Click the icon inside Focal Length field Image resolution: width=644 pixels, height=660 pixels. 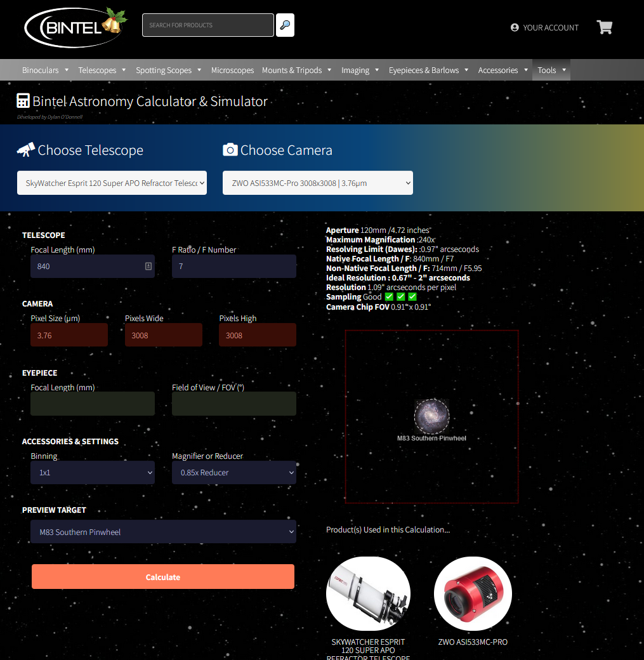coord(148,266)
